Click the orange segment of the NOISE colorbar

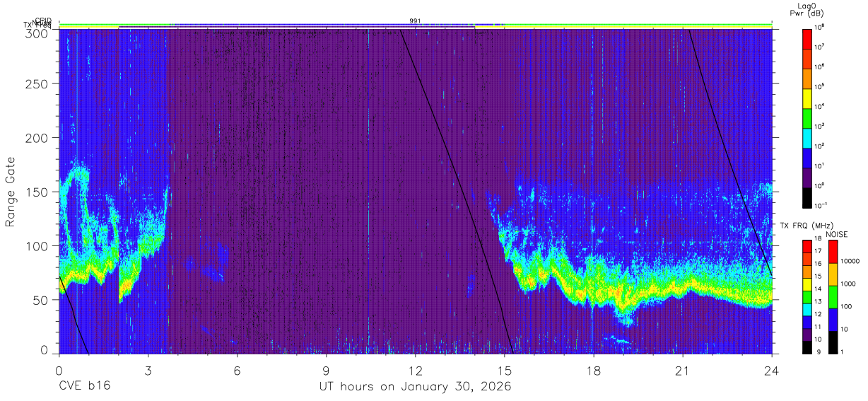tap(833, 274)
